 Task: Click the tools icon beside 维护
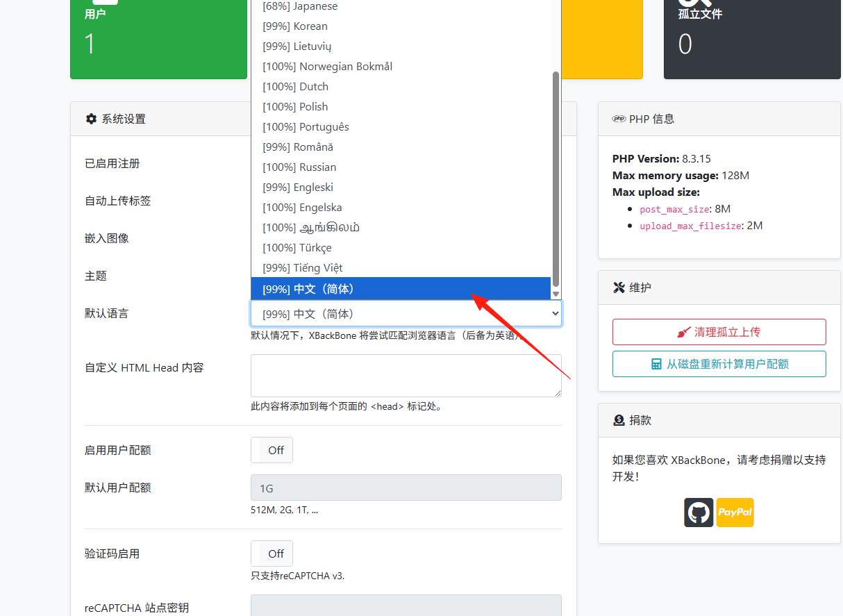pyautogui.click(x=619, y=288)
